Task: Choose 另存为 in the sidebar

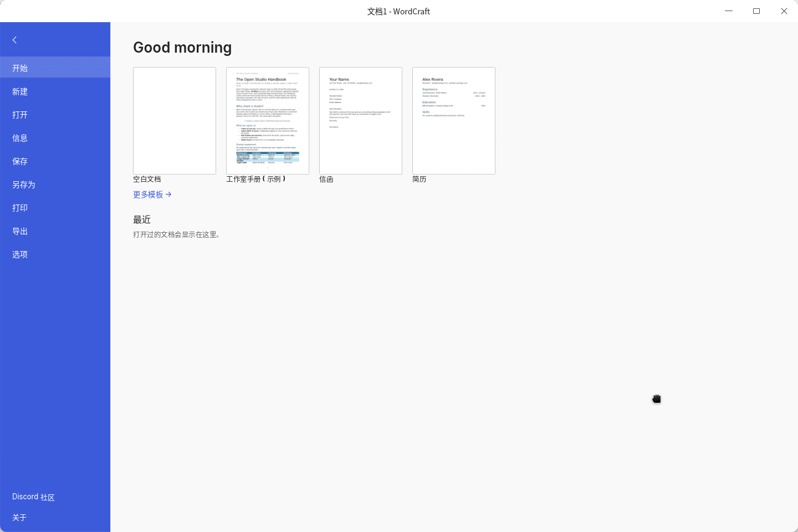Action: [x=55, y=185]
